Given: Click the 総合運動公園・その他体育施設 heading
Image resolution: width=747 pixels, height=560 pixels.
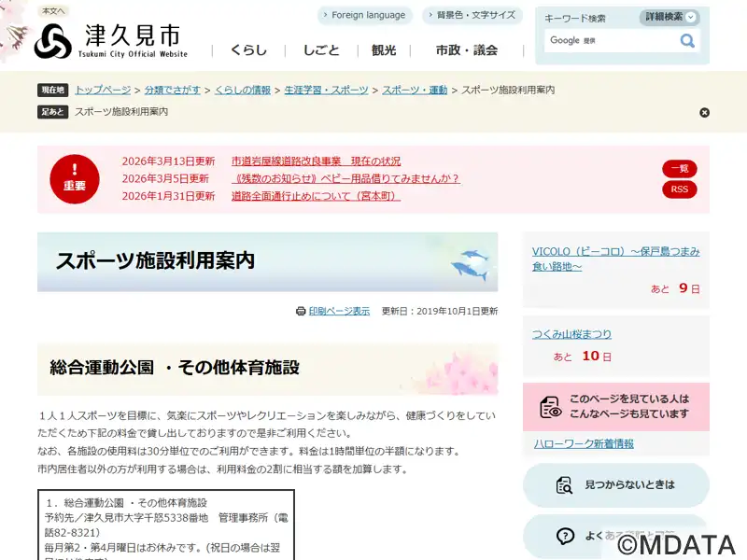Looking at the screenshot, I should pos(175,368).
